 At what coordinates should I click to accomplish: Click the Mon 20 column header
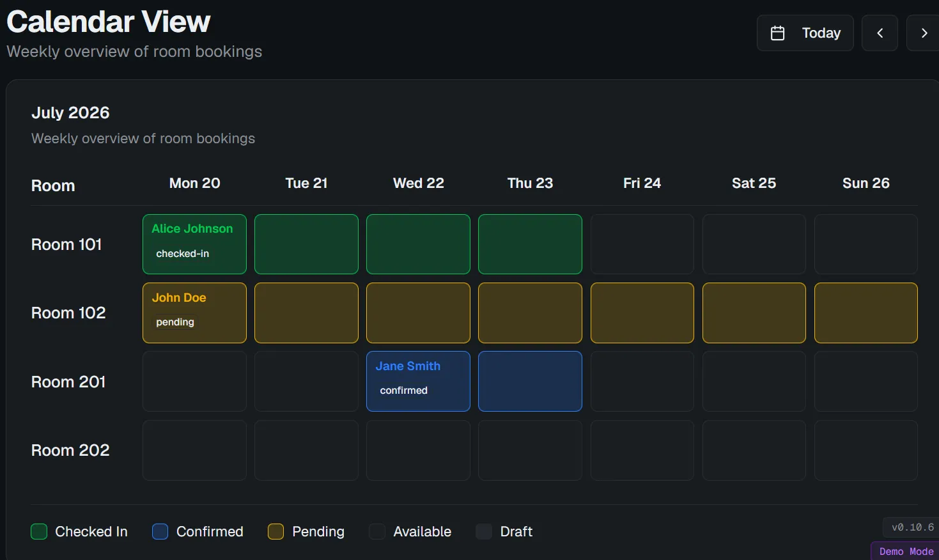coord(194,183)
